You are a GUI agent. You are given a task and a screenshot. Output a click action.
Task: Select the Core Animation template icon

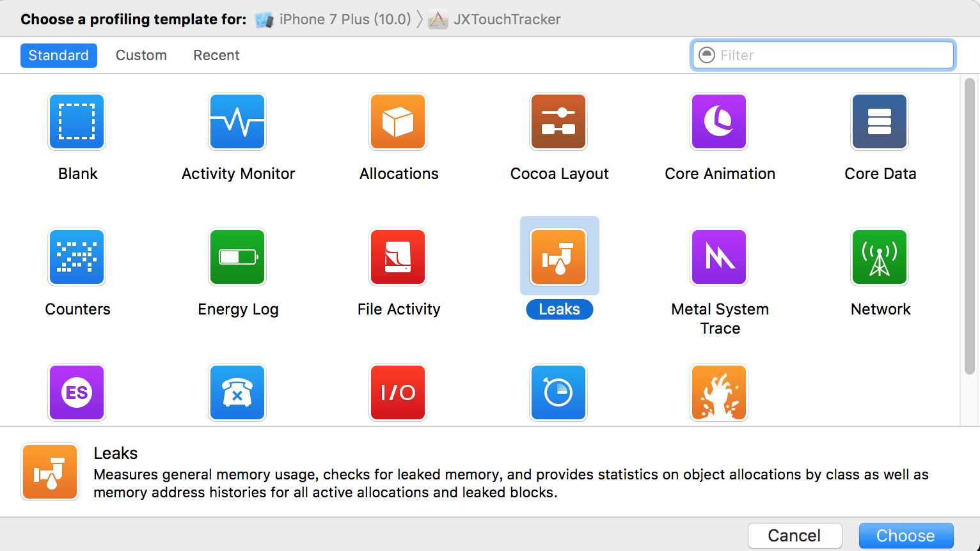point(719,121)
